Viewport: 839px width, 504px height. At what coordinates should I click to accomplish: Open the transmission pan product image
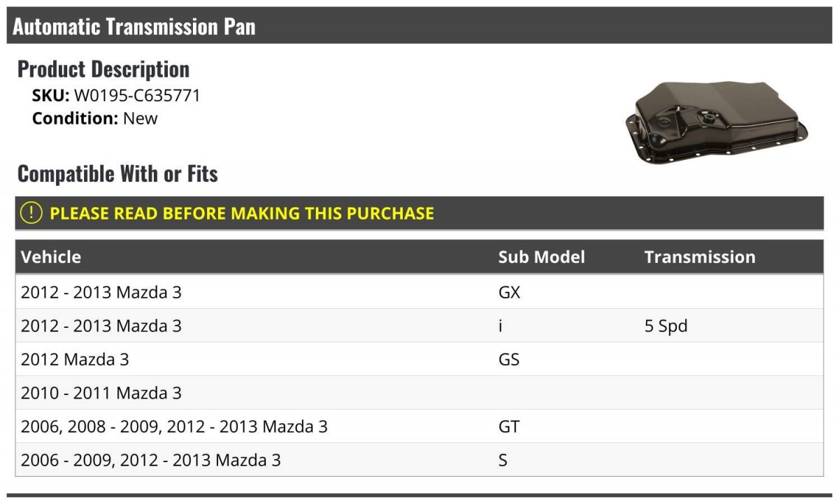pyautogui.click(x=717, y=124)
